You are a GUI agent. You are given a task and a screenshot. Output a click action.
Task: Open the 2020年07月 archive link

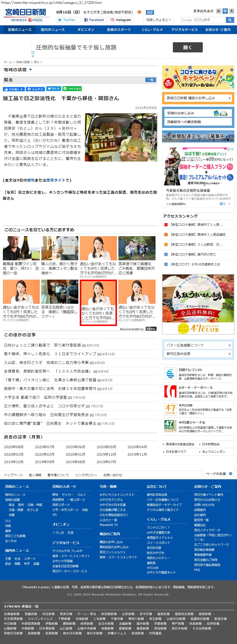pyautogui.click(x=44, y=447)
